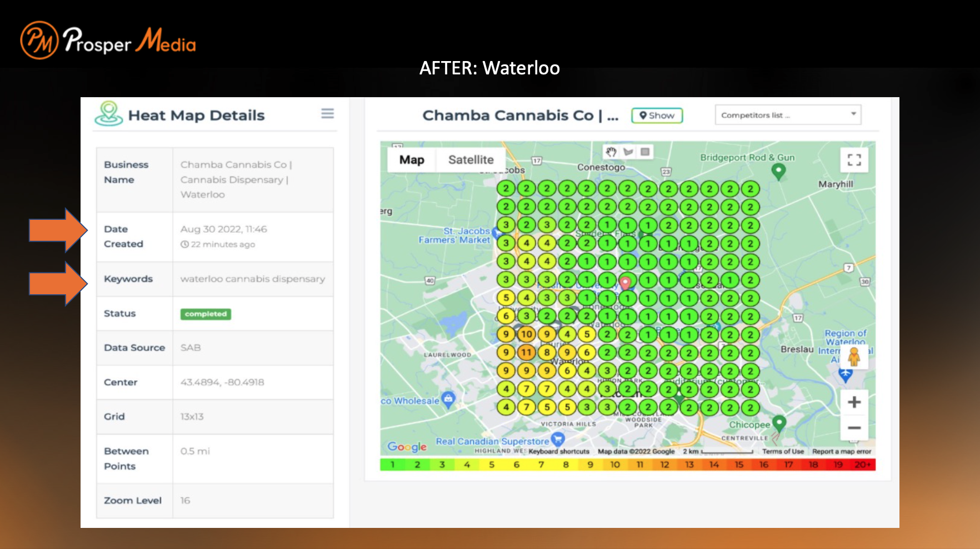Click the clock icon beside 22 minutes ago
980x549 pixels.
pyautogui.click(x=184, y=244)
